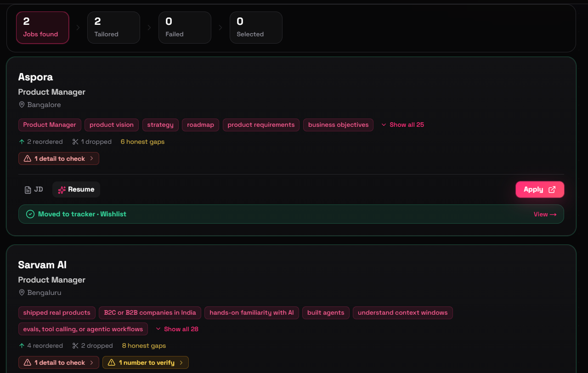The width and height of the screenshot is (588, 373).
Task: Click the strategy keyword tag
Action: (x=160, y=124)
